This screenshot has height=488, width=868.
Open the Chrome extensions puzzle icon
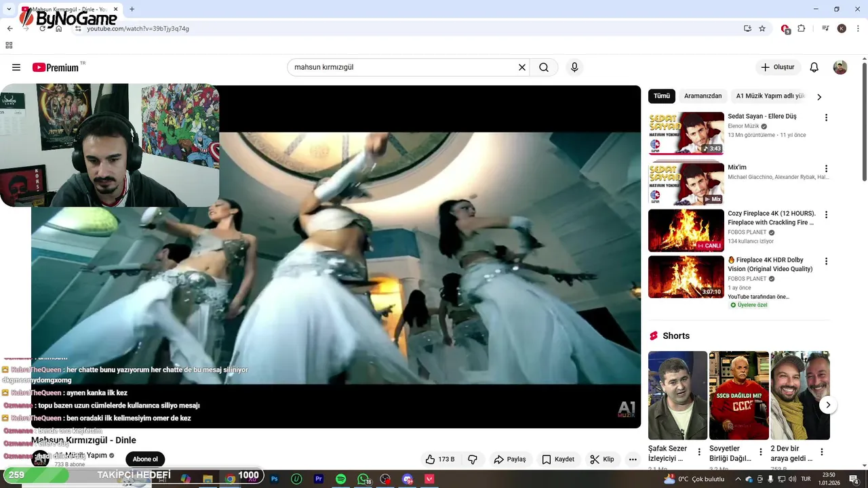point(802,28)
